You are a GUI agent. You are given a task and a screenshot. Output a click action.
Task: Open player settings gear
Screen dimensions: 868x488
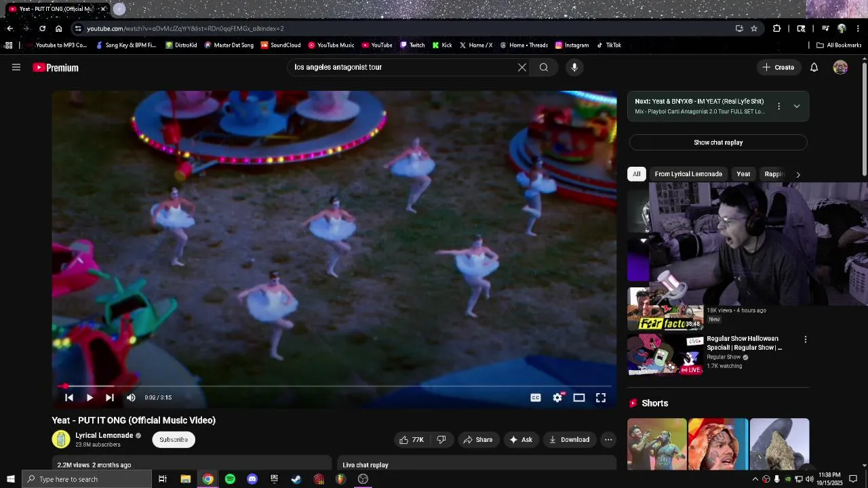click(557, 398)
